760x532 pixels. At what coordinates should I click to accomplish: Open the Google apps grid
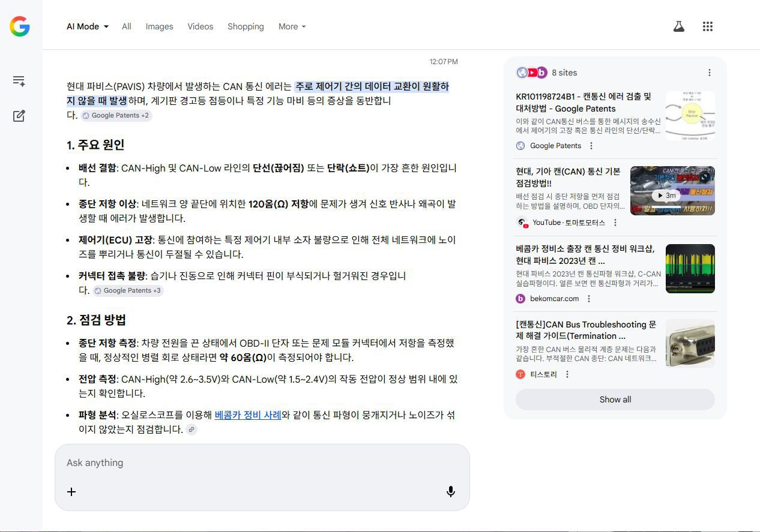pyautogui.click(x=707, y=26)
